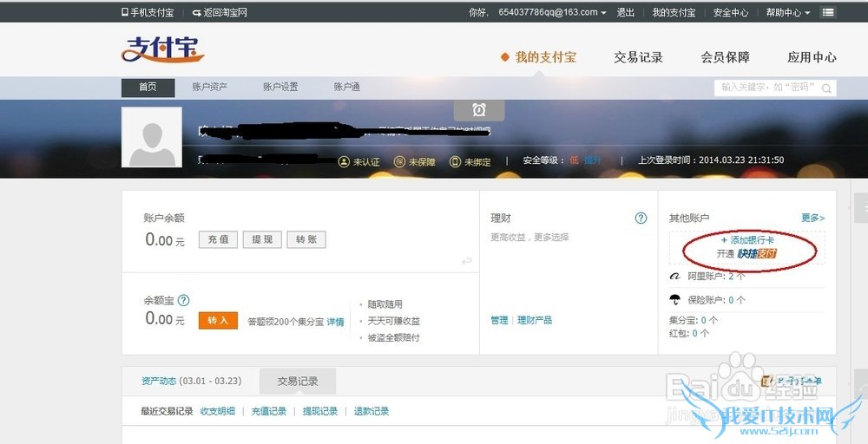Click 更多> in 其他账户 panel
Image resolution: width=868 pixels, height=444 pixels.
pos(812,218)
